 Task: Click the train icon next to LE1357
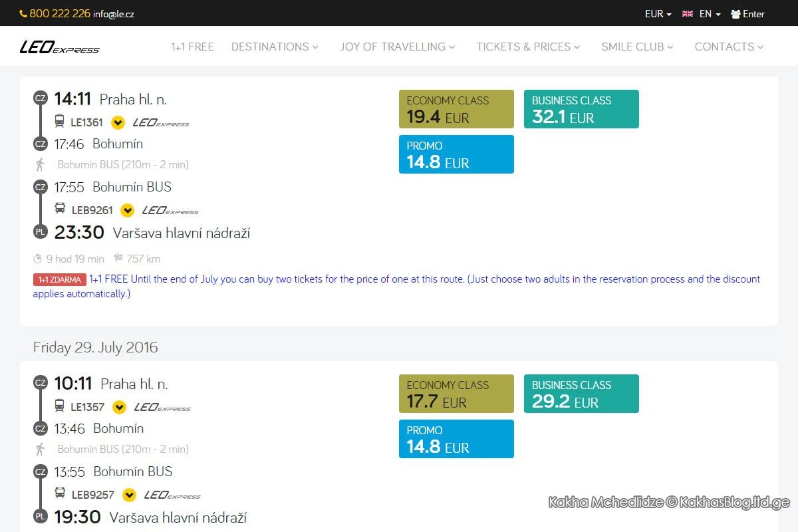click(x=59, y=406)
